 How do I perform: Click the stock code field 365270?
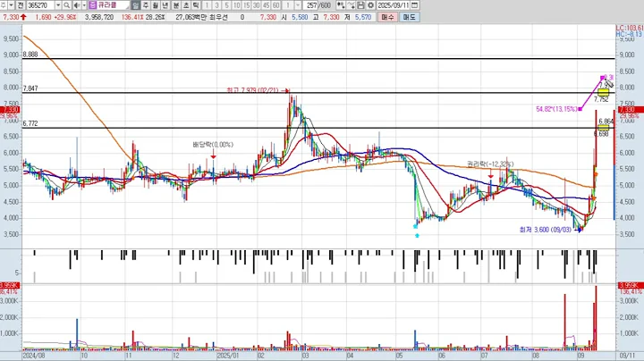[40, 5]
